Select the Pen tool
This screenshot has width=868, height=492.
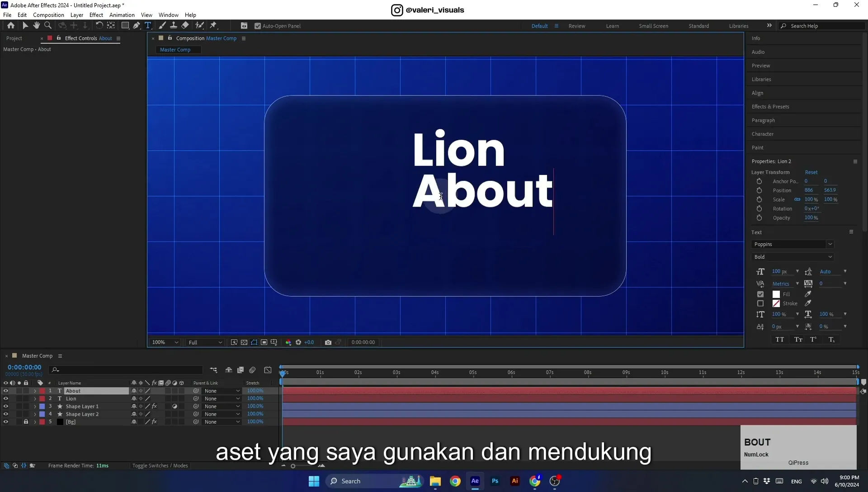point(136,26)
